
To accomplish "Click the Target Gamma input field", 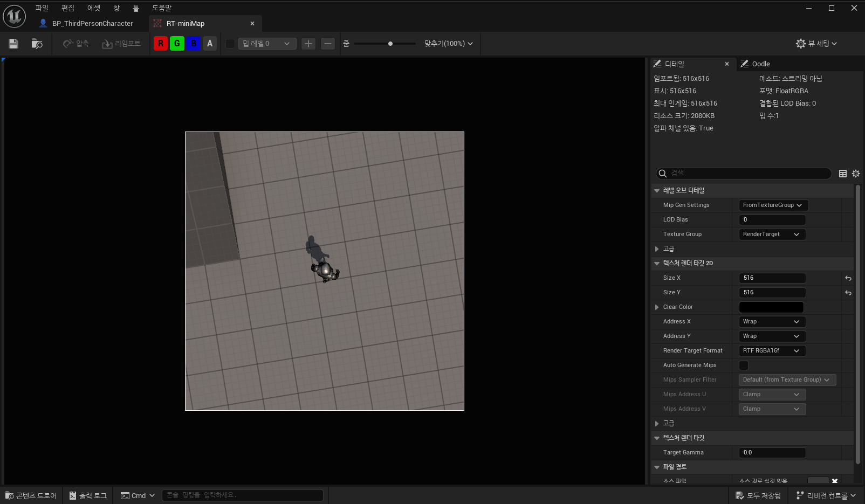I will tap(772, 453).
